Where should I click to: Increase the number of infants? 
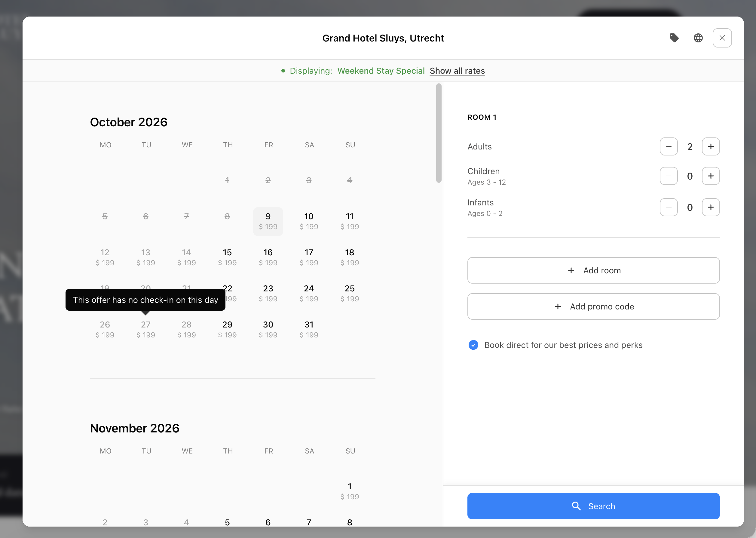coord(711,207)
